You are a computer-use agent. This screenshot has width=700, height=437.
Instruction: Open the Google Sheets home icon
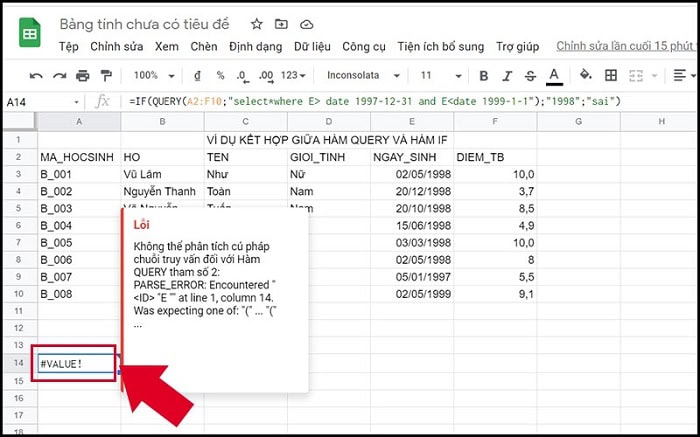click(29, 33)
